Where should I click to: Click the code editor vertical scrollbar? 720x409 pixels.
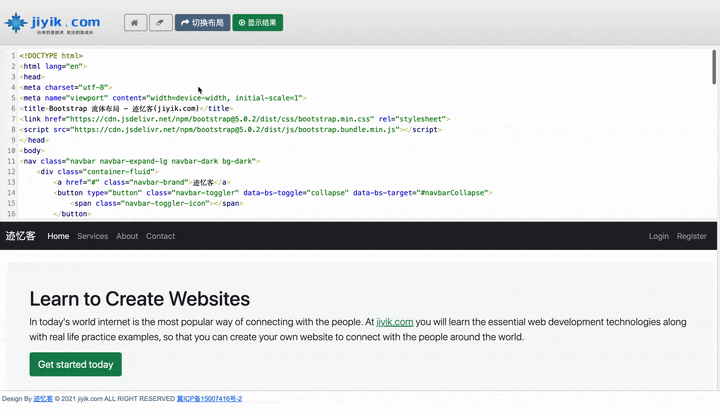pyautogui.click(x=714, y=67)
